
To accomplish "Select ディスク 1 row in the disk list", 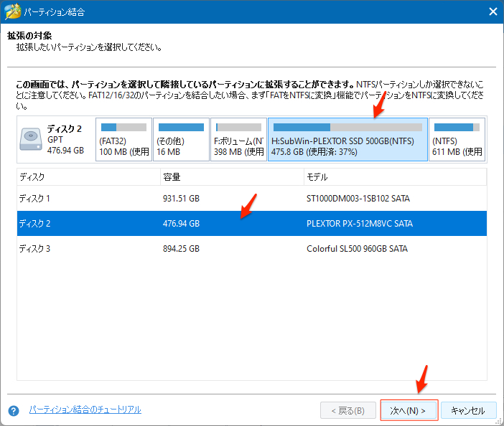I will click(251, 198).
